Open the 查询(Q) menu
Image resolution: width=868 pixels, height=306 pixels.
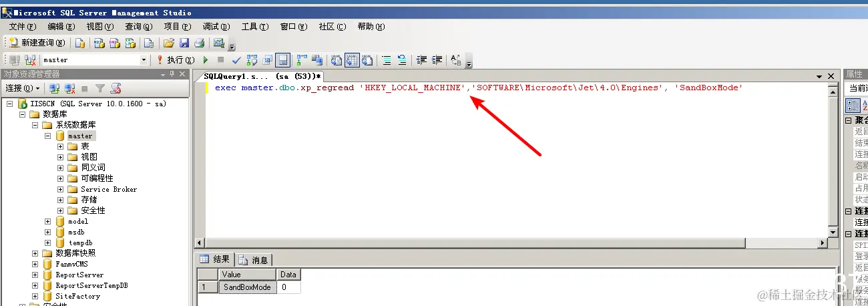tap(138, 27)
